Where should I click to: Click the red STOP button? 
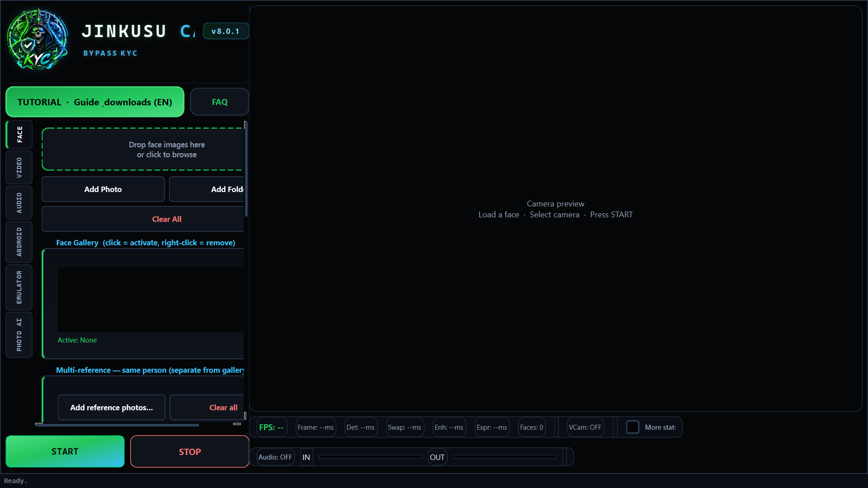click(190, 451)
